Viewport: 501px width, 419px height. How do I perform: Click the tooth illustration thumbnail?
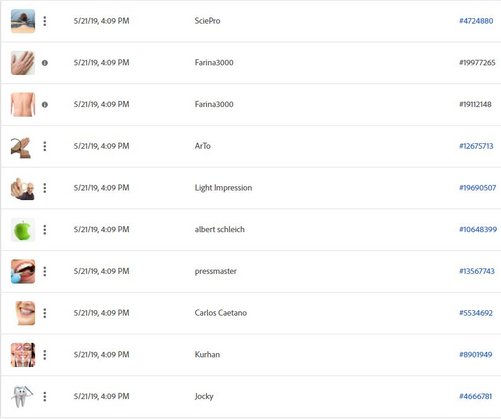(x=23, y=396)
